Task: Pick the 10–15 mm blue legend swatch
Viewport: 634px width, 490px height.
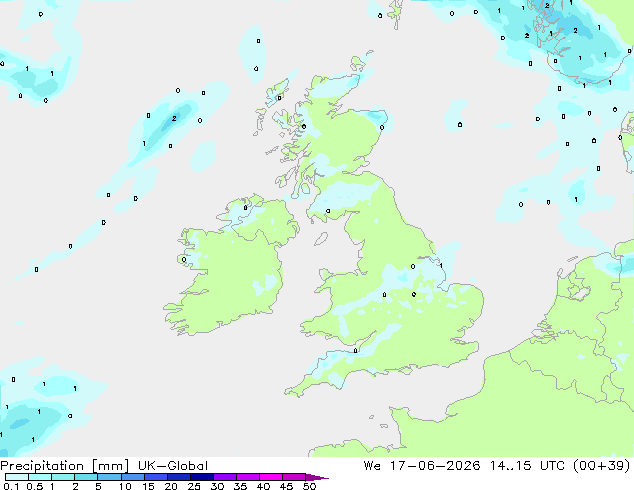Action: click(x=133, y=477)
